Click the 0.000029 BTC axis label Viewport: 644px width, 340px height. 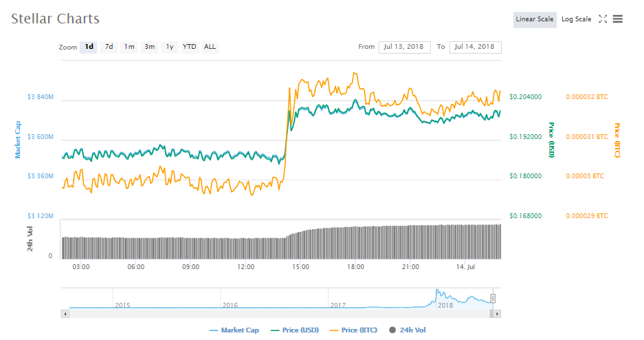(x=586, y=216)
